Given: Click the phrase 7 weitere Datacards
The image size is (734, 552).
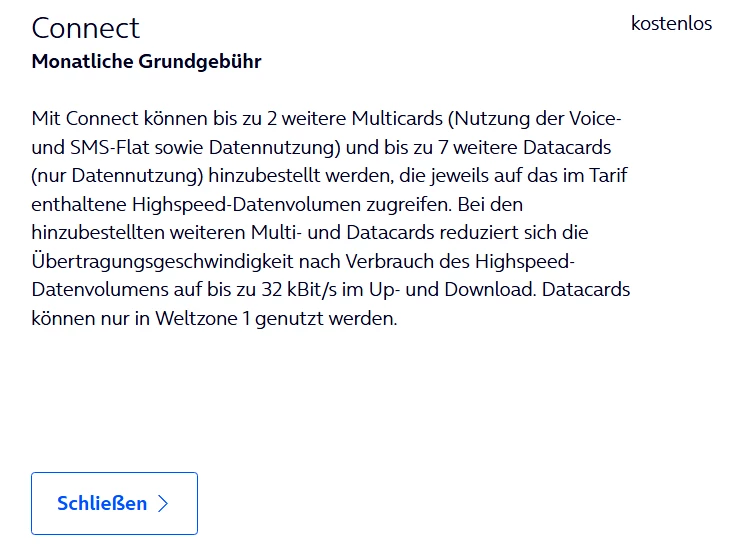Looking at the screenshot, I should coord(525,147).
